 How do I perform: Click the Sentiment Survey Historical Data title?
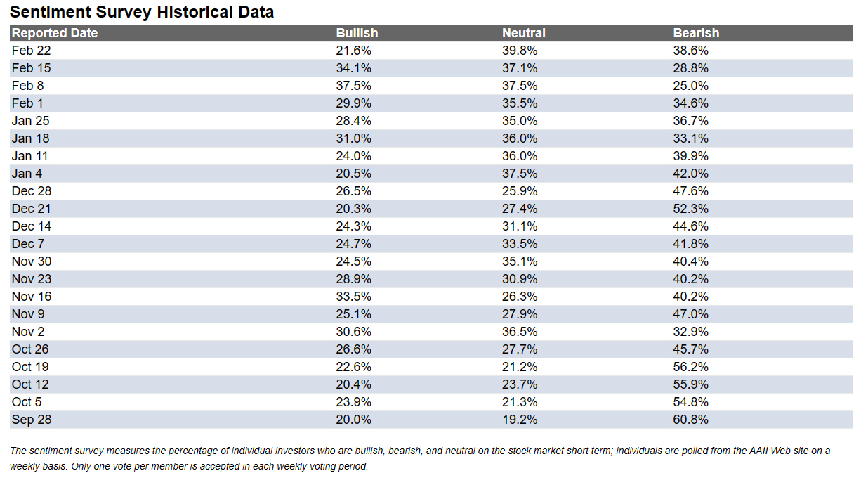142,12
